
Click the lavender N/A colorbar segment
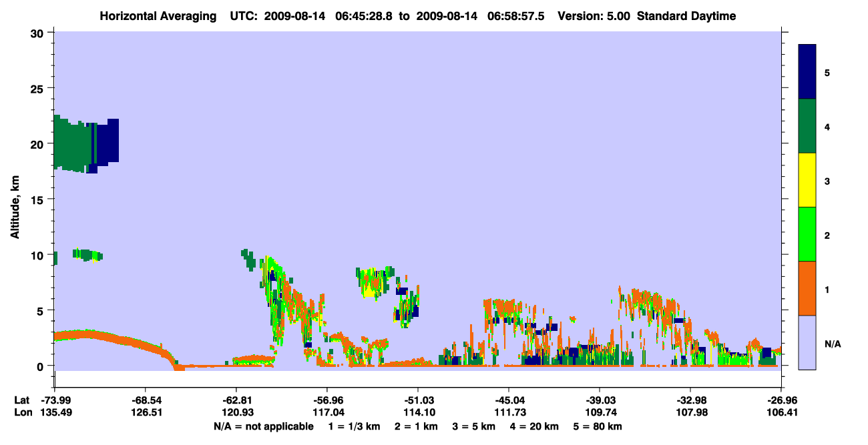[x=807, y=342]
